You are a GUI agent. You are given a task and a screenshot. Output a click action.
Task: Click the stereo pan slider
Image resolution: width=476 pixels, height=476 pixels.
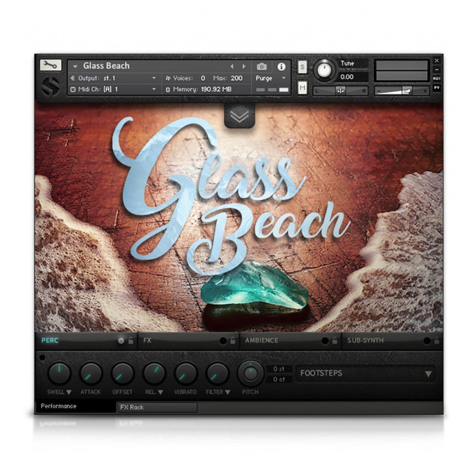341,90
